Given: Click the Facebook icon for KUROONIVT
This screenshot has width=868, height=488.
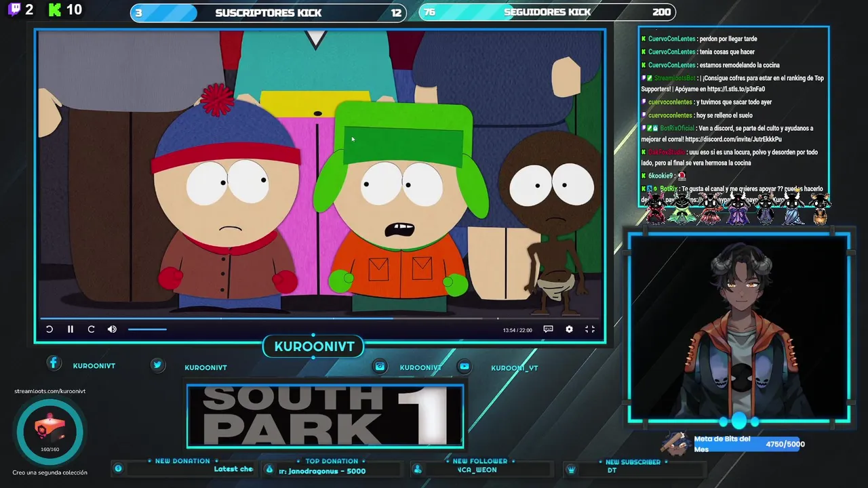Looking at the screenshot, I should pos(54,364).
